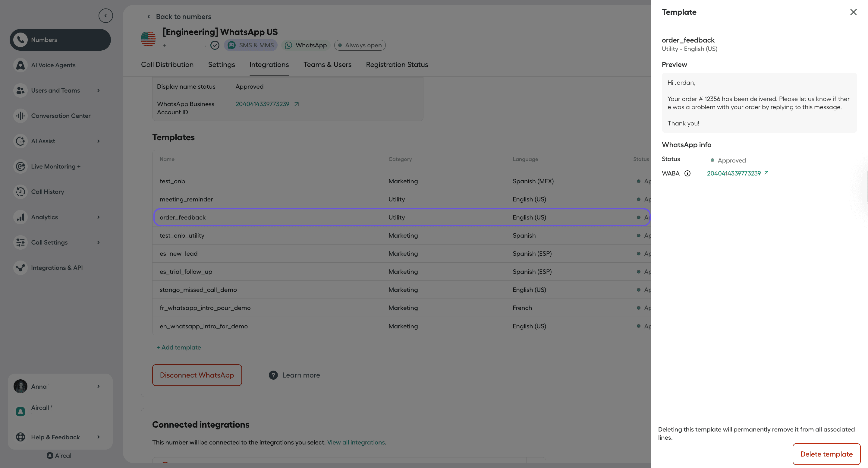Image resolution: width=868 pixels, height=468 pixels.
Task: Expand the Users and Teams submenu
Action: point(98,90)
